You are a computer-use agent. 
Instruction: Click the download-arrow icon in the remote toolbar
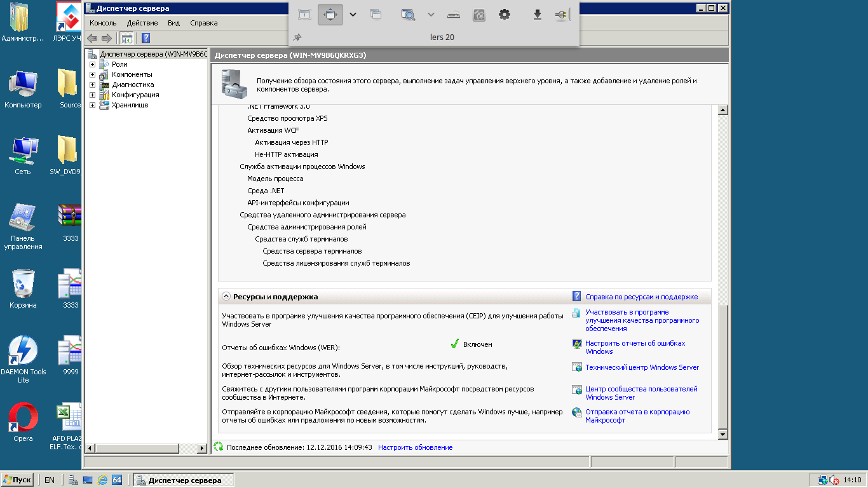pos(538,14)
